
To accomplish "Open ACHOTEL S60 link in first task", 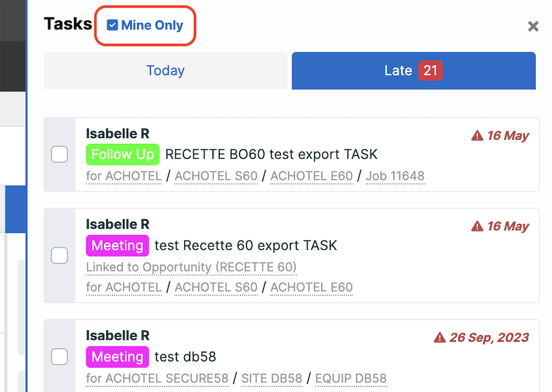I will pos(216,176).
